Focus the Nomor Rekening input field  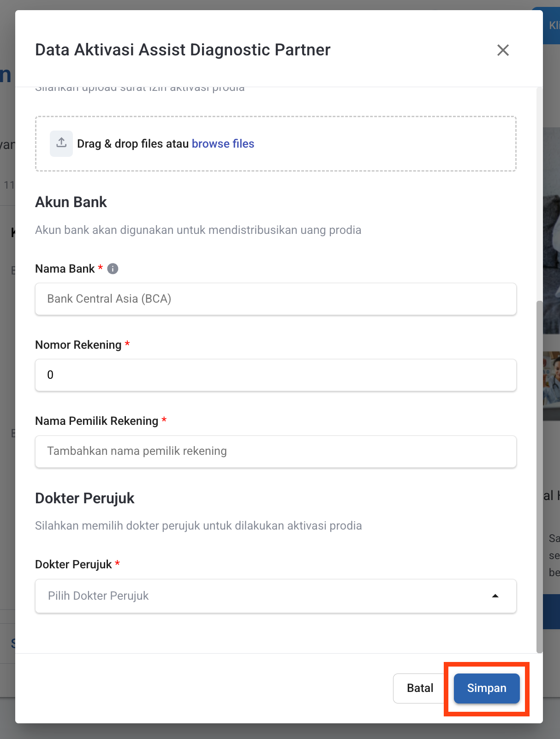click(275, 375)
